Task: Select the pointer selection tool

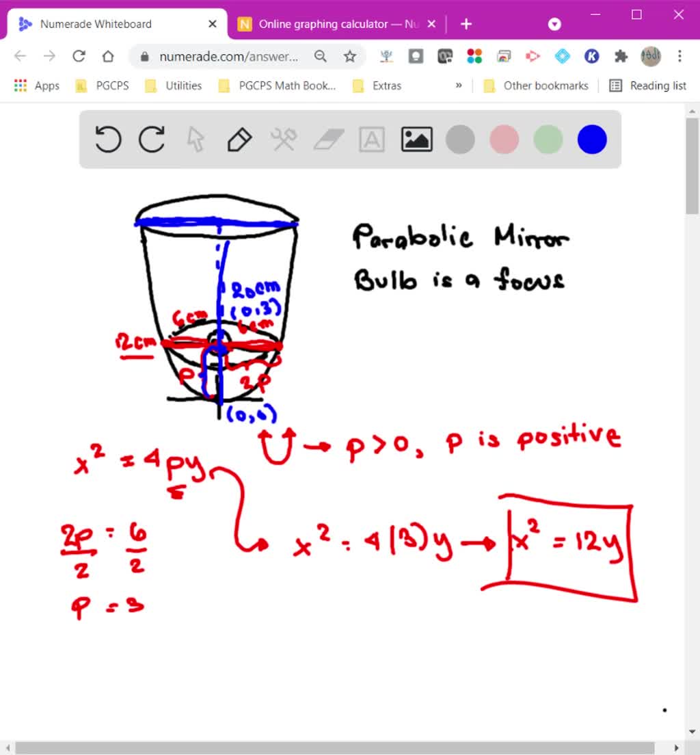Action: [196, 140]
